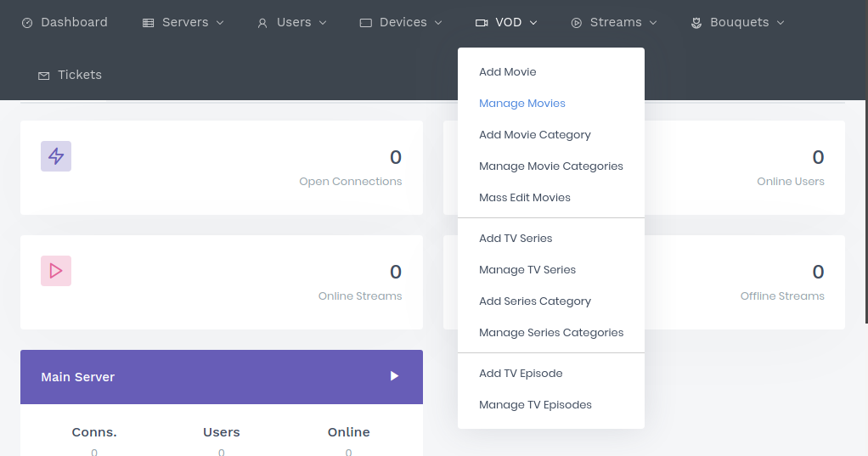Screen dimensions: 868x456
Task: Expand the Servers dropdown chevron
Action: point(220,23)
